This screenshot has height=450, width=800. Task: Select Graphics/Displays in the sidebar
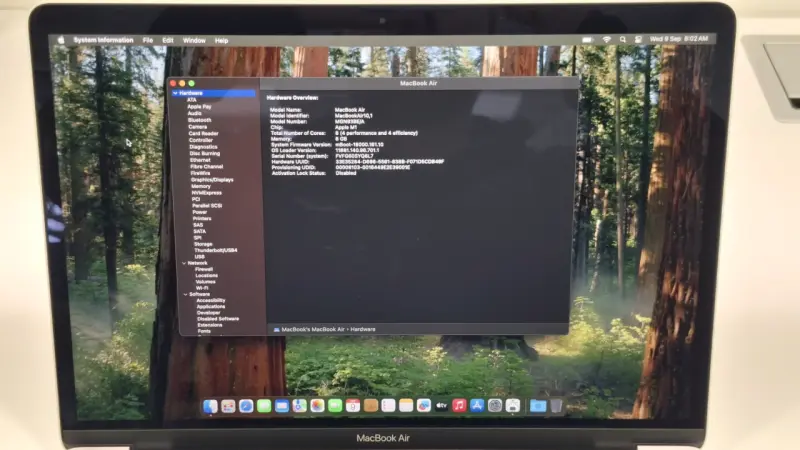click(212, 180)
